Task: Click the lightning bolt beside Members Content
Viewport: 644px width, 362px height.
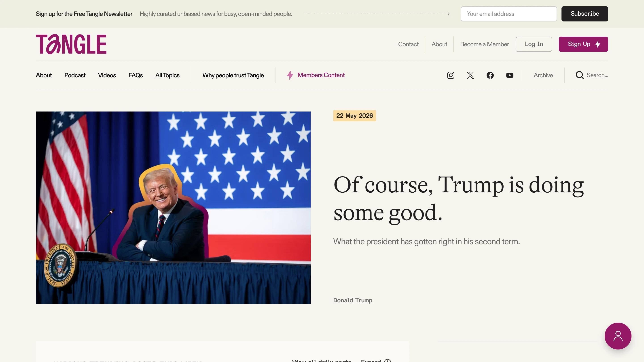Action: (290, 75)
